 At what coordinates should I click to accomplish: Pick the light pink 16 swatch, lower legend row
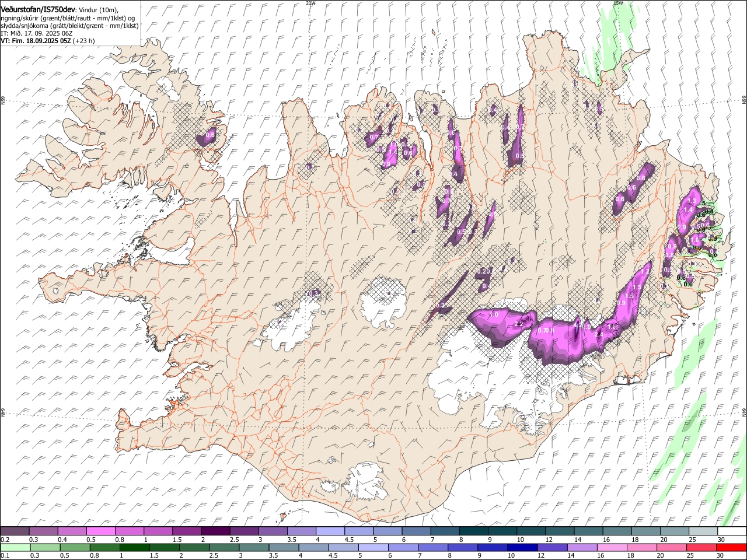(613, 547)
